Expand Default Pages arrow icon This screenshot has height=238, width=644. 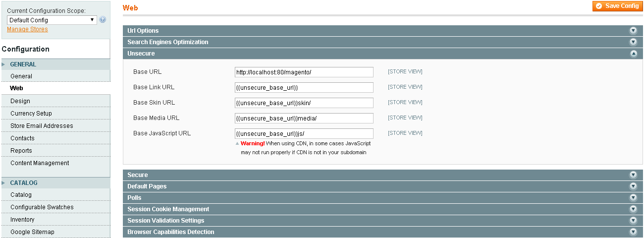633,186
